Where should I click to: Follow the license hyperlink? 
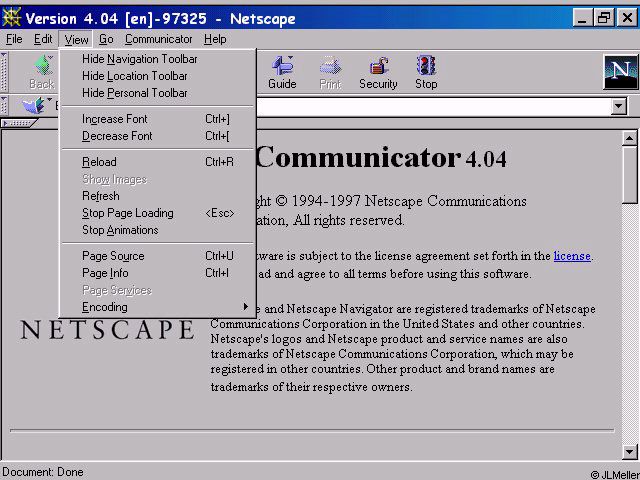click(x=572, y=256)
